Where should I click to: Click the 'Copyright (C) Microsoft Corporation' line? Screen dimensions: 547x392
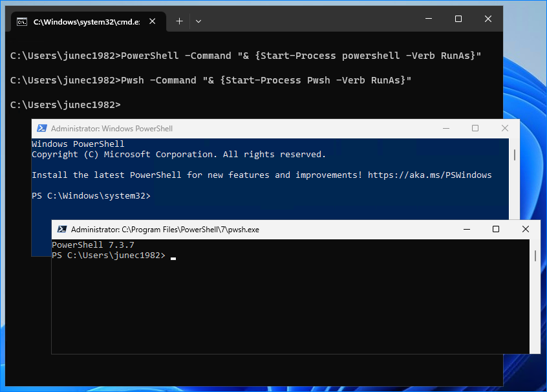(x=178, y=155)
